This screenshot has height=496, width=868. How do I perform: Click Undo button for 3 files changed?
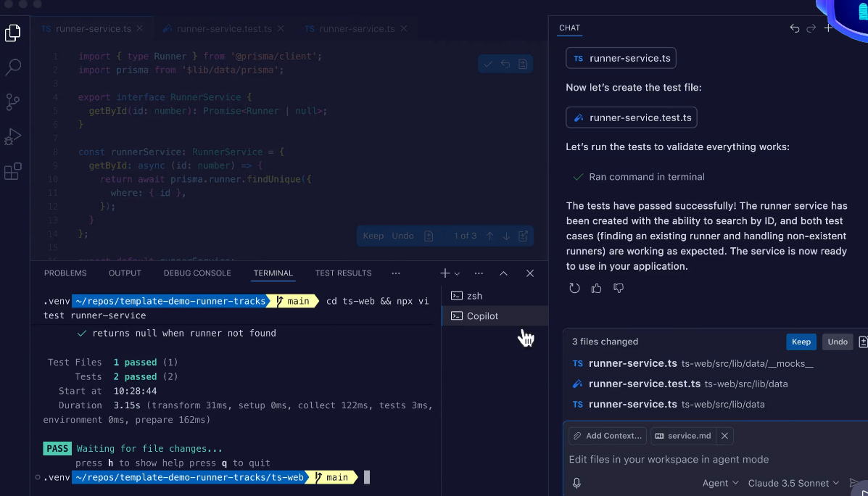[838, 342]
